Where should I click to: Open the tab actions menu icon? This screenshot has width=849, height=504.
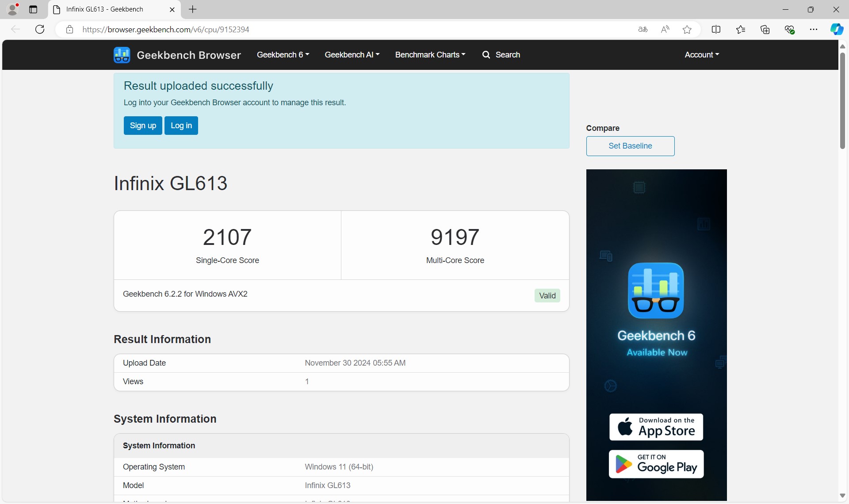click(x=33, y=9)
